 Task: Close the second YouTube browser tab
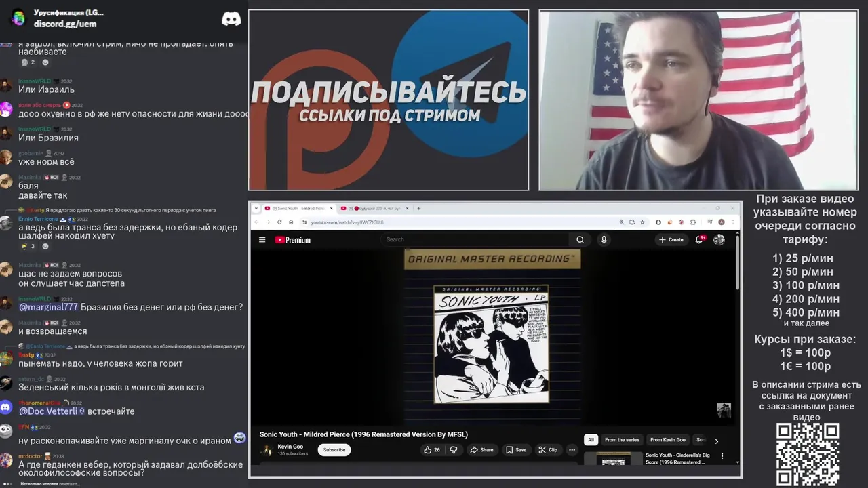point(407,208)
